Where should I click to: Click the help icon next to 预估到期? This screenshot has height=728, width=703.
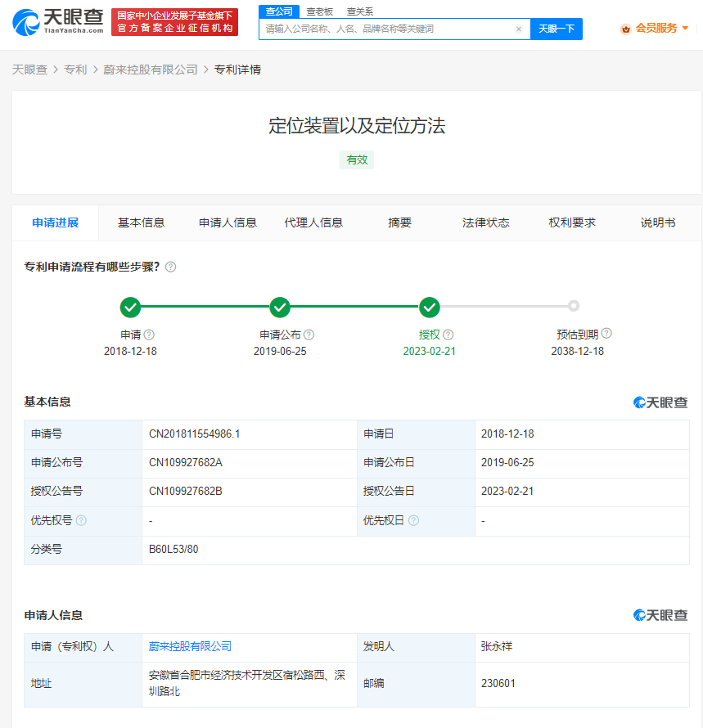(606, 334)
